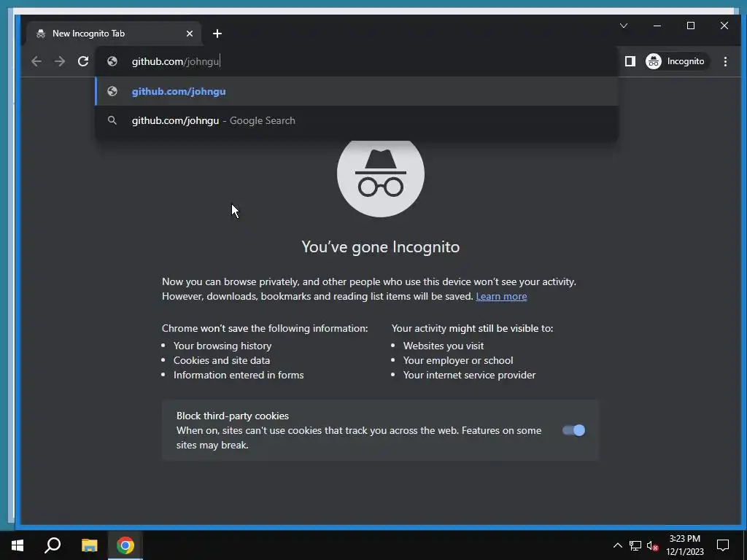Click the address bar containing github.com/johngu
The image size is (747, 560).
pyautogui.click(x=356, y=61)
